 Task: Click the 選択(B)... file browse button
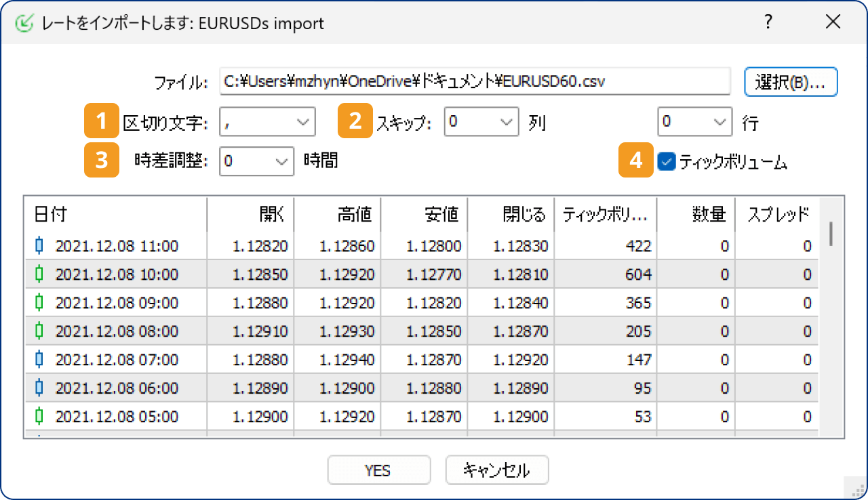[791, 82]
